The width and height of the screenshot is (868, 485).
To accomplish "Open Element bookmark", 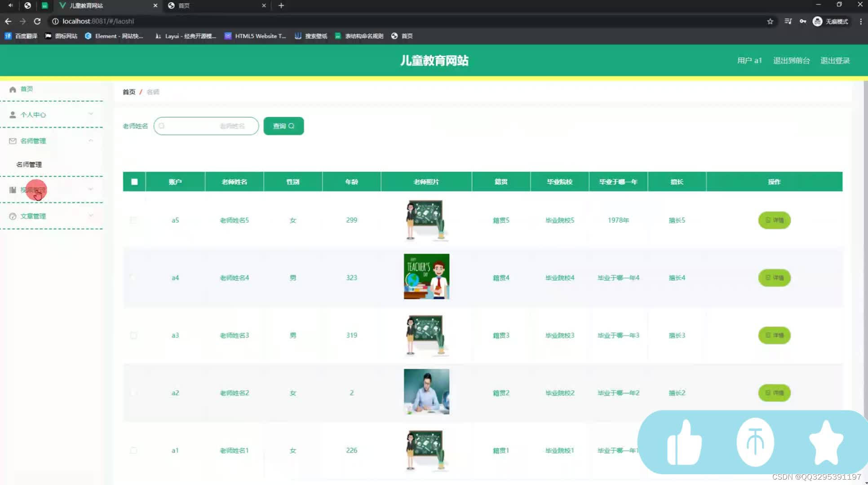I will (x=114, y=36).
